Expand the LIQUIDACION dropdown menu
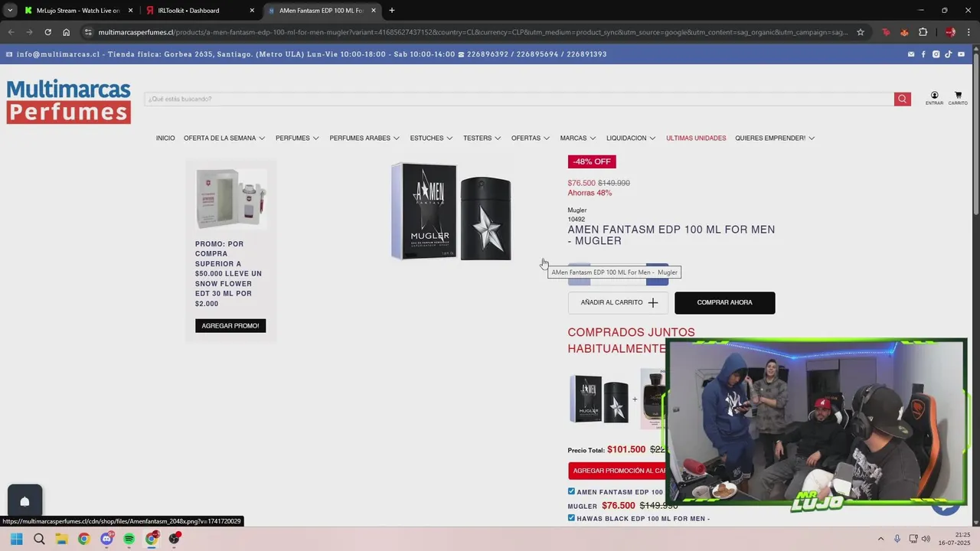 click(632, 138)
